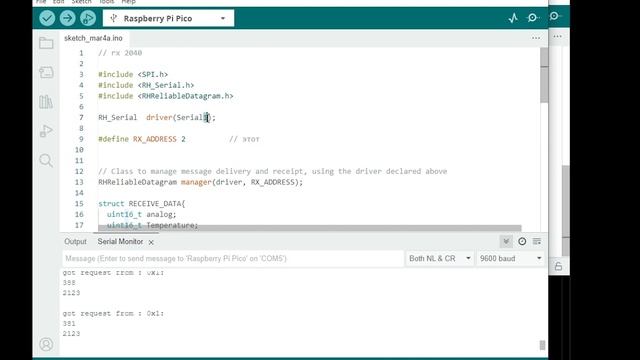This screenshot has width=640, height=360.
Task: Open the Library Manager books icon
Action: pos(46,102)
